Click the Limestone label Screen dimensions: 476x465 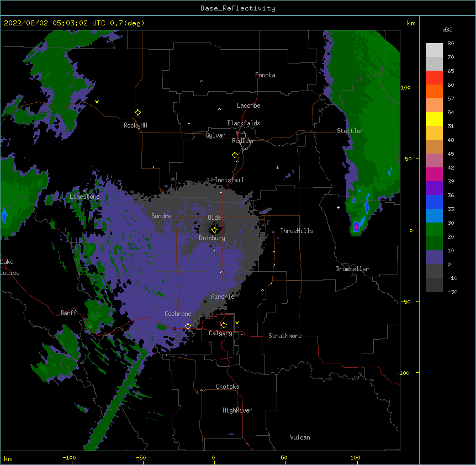coord(84,197)
